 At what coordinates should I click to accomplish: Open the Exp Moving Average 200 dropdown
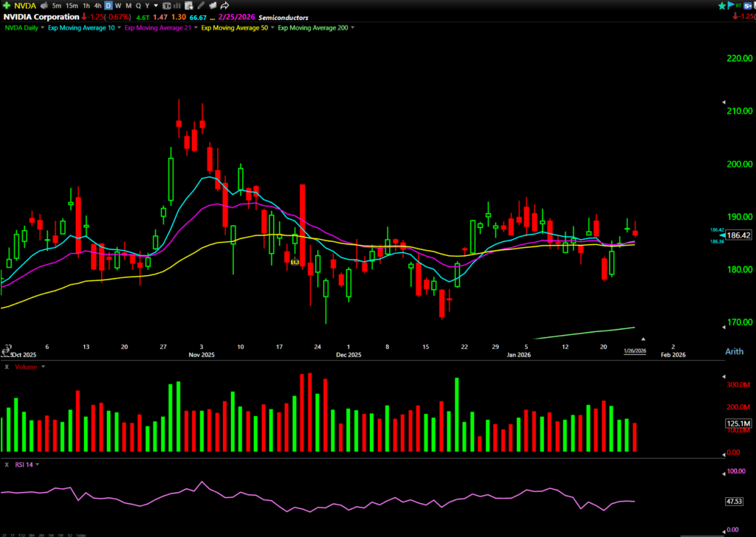pos(354,28)
